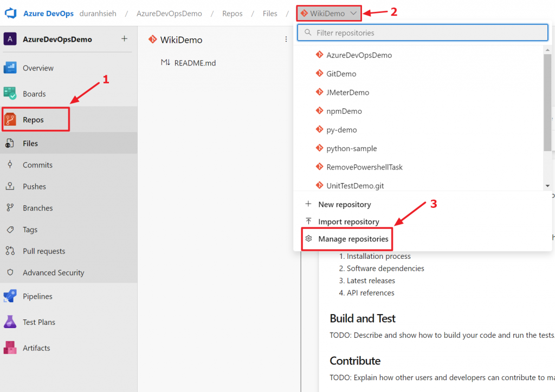The image size is (555, 392).
Task: Click the Repos breadcrumb link
Action: click(232, 14)
